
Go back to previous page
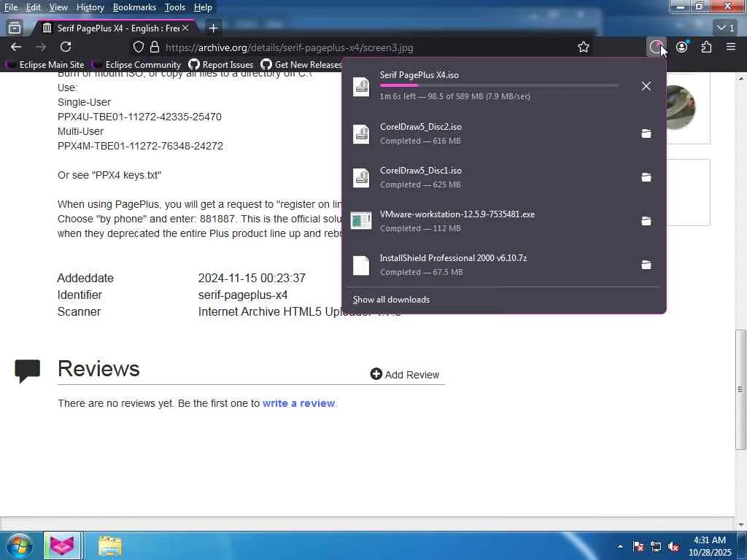(16, 47)
